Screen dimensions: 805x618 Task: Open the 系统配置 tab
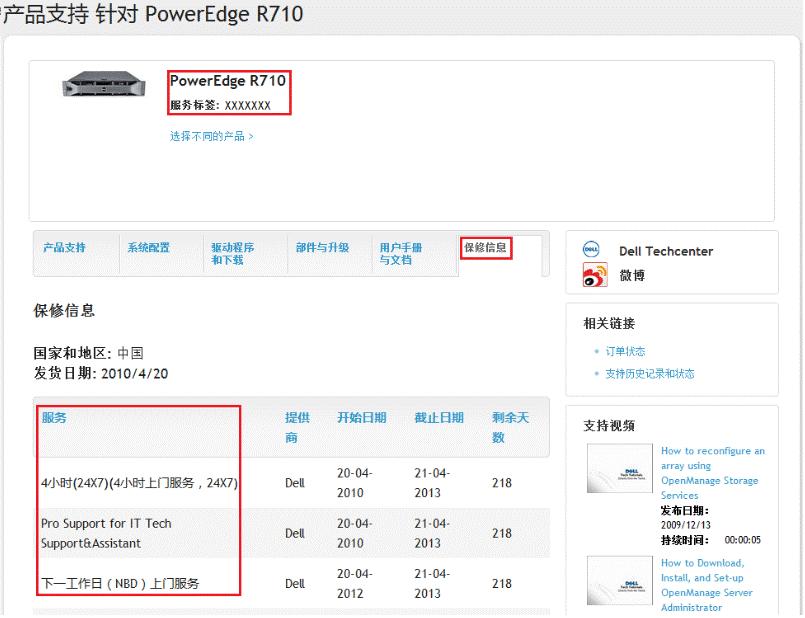(x=148, y=248)
